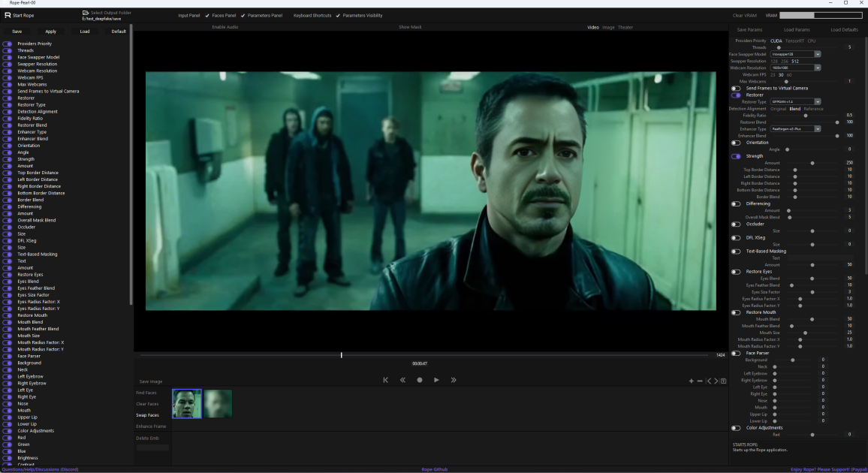Switch to the Theater tab
Screen dimensions: 868x473
click(625, 27)
